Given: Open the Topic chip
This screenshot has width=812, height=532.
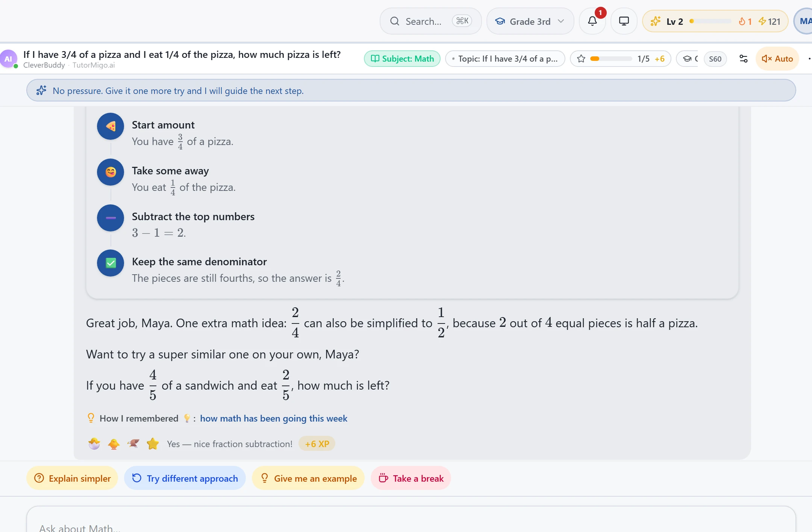Looking at the screenshot, I should coord(505,59).
